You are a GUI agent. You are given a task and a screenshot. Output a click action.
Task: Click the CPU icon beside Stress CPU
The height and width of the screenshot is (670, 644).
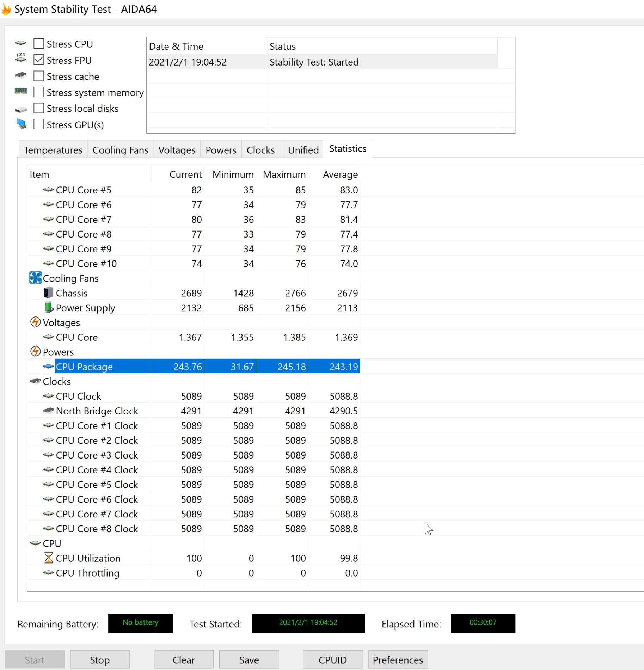point(21,43)
